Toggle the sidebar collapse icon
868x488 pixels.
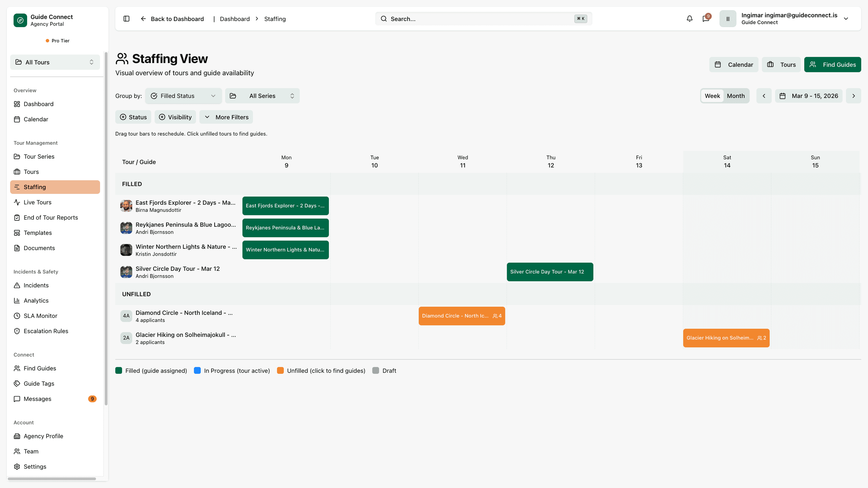(126, 19)
